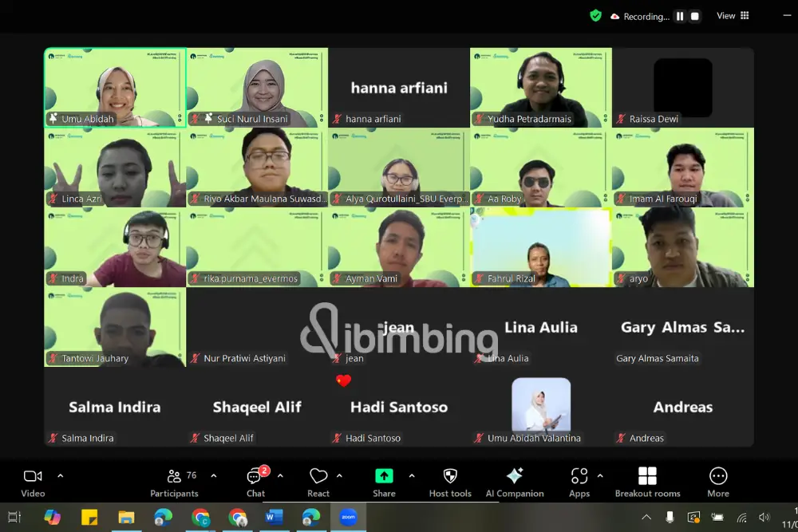This screenshot has height=532, width=798.
Task: Open the View layout menu
Action: click(728, 15)
